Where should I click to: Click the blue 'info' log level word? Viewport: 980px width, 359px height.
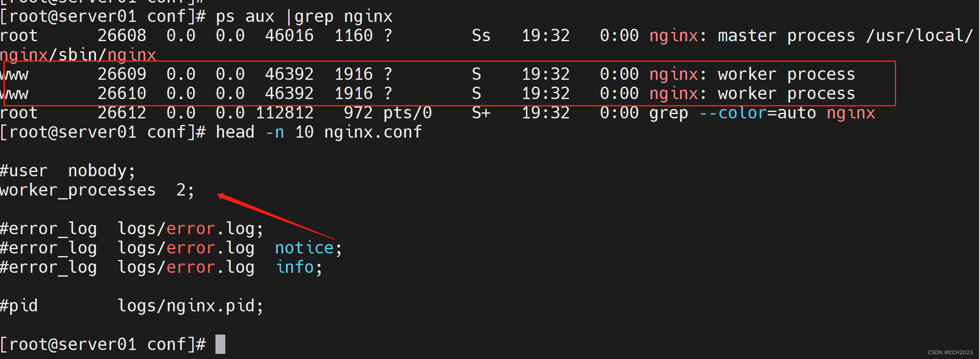295,267
